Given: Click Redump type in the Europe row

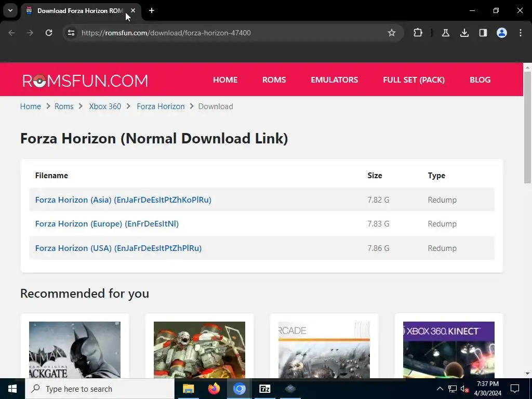Looking at the screenshot, I should pyautogui.click(x=442, y=224).
